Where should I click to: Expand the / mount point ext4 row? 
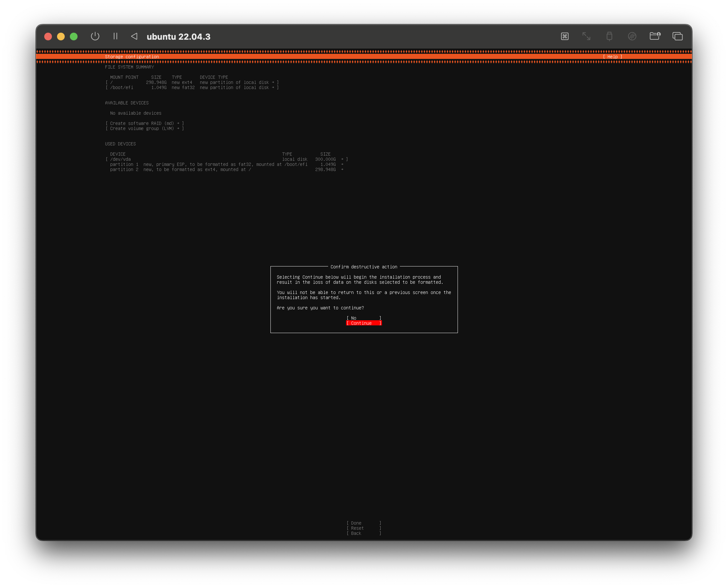click(192, 82)
